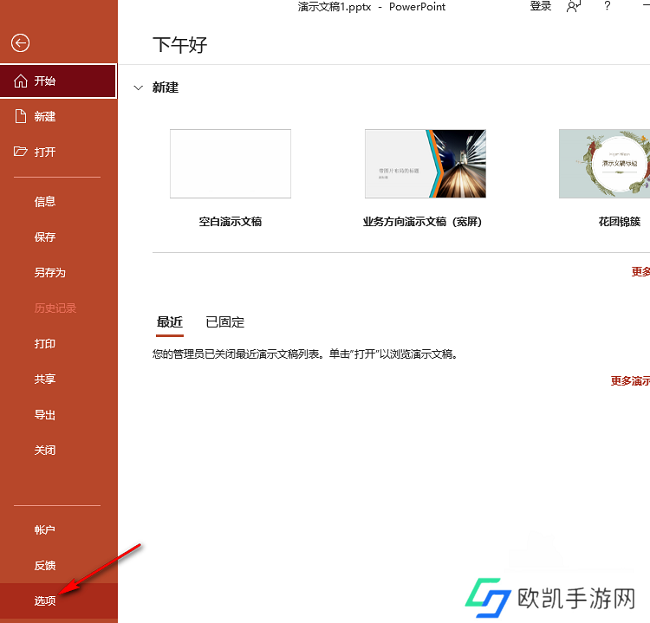Image resolution: width=650 pixels, height=623 pixels.
Task: Click the 更多 themes link
Action: click(640, 272)
